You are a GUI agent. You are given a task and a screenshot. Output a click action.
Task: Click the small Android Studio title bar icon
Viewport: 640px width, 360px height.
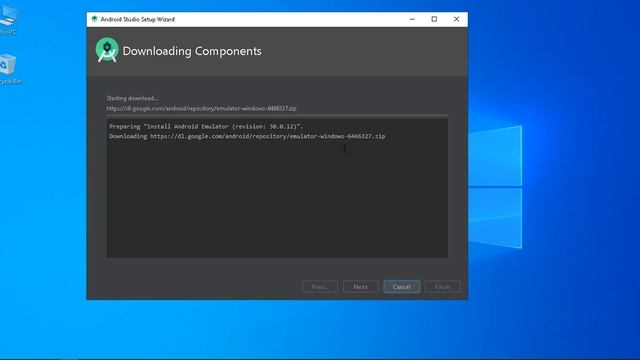tap(95, 19)
